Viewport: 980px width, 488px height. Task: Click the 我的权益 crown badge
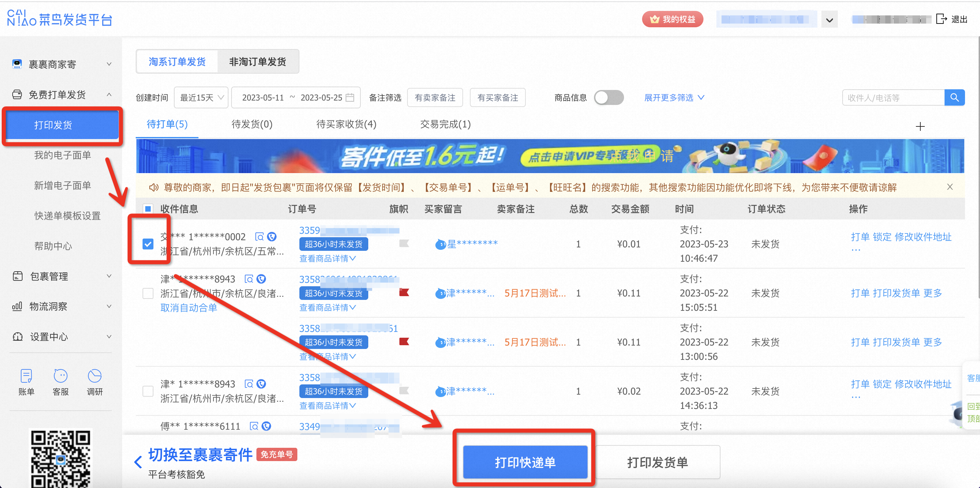click(672, 19)
